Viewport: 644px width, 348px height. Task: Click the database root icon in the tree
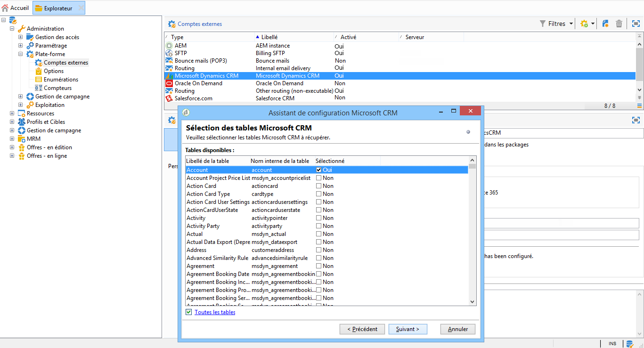tap(13, 20)
